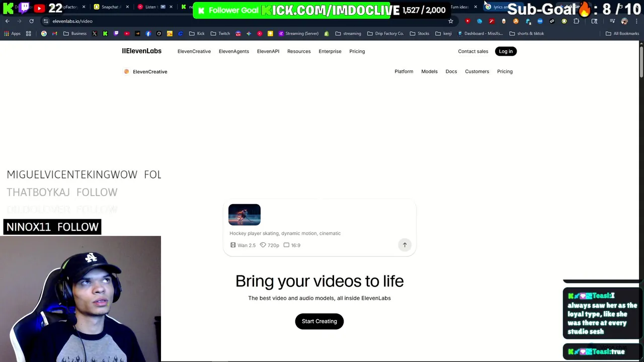Click the Log in button

[x=506, y=51]
